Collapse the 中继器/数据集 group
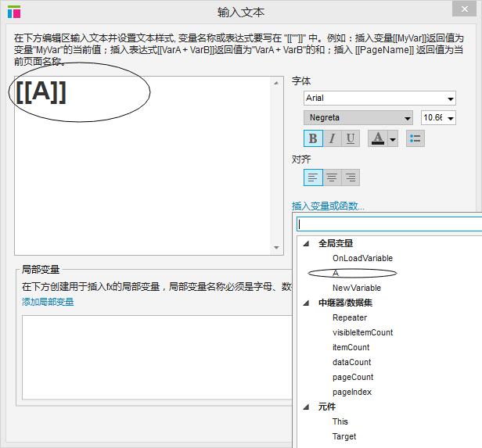482x448 pixels. coord(306,303)
